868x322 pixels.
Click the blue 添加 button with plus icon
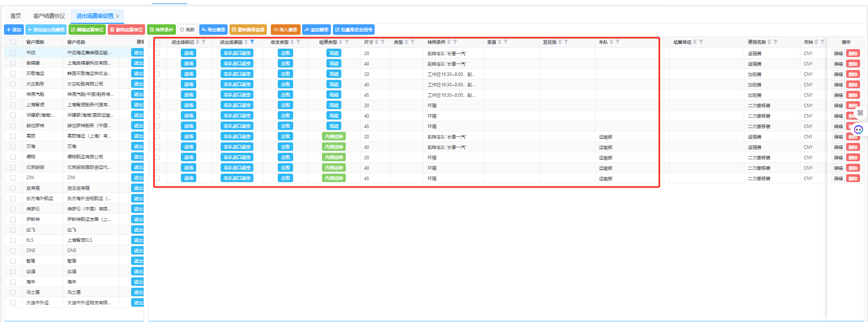pyautogui.click(x=14, y=30)
